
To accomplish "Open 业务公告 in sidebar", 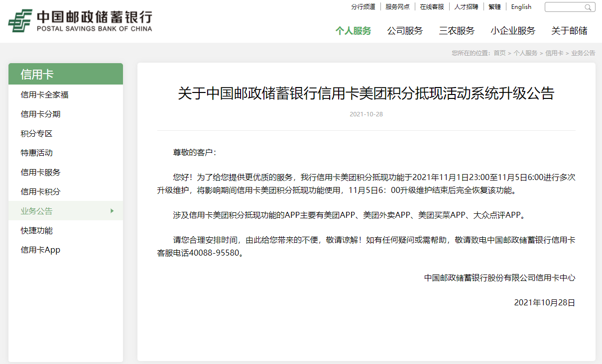I will click(66, 211).
